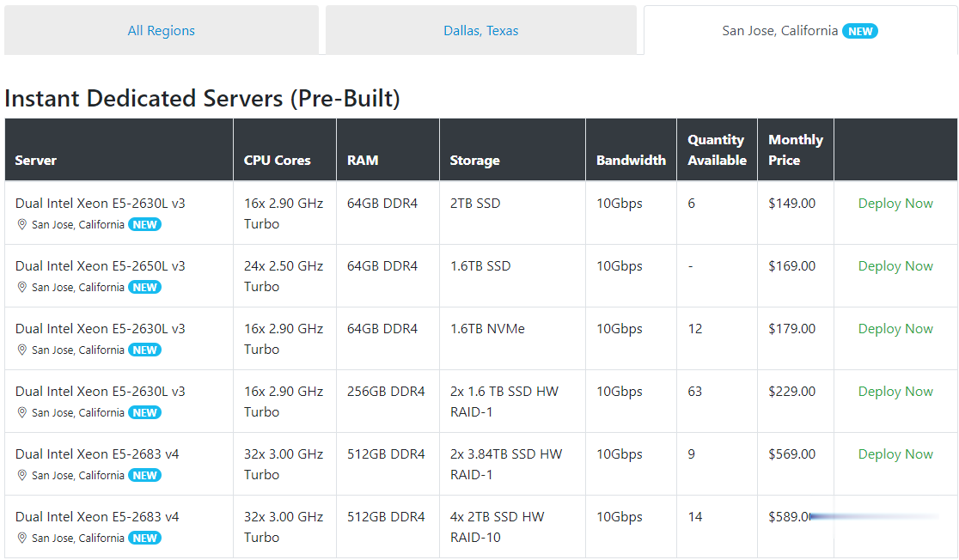Click Deploy Now for the $169.00 server
This screenshot has height=560, width=959.
click(x=895, y=266)
